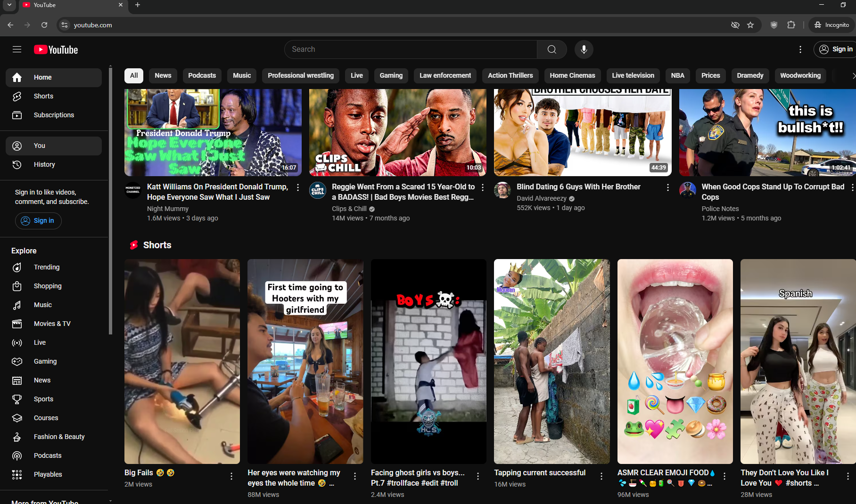Open the Big Fails short thumbnail
The width and height of the screenshot is (856, 504).
[182, 361]
